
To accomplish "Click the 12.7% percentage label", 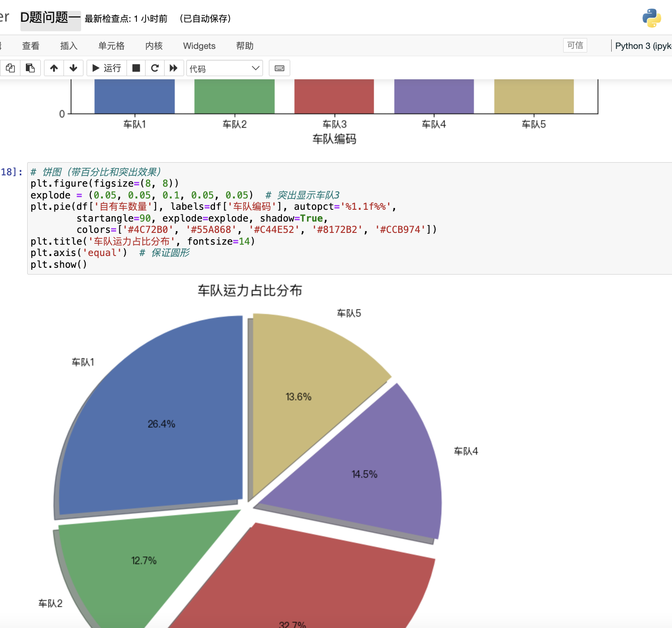I will click(x=144, y=561).
